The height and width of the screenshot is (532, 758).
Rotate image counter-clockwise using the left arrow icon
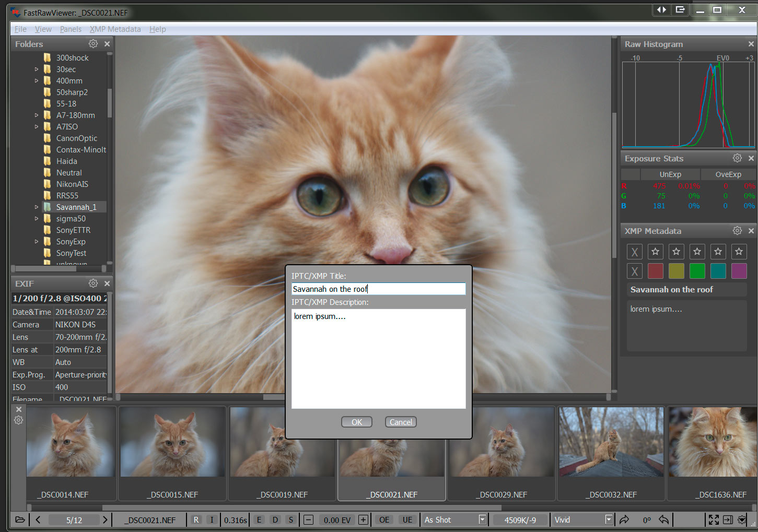click(x=663, y=519)
